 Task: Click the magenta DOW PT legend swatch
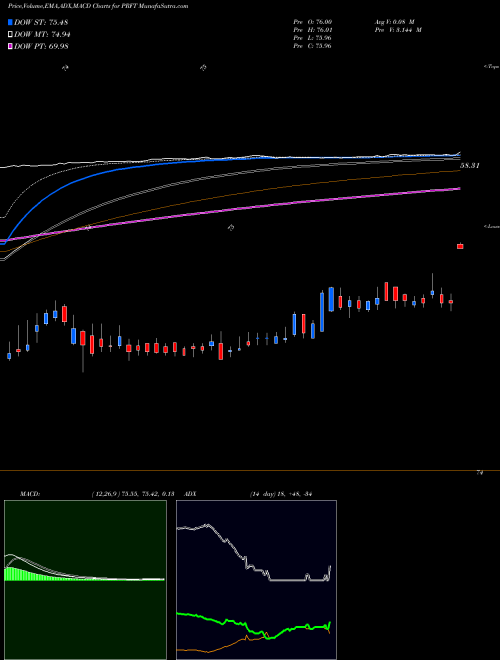coord(11,46)
